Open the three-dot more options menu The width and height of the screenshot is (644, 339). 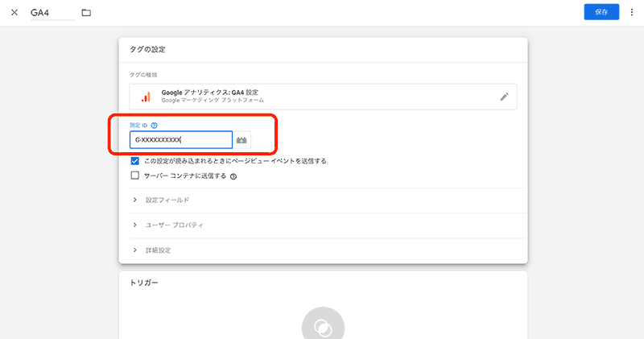coord(632,12)
